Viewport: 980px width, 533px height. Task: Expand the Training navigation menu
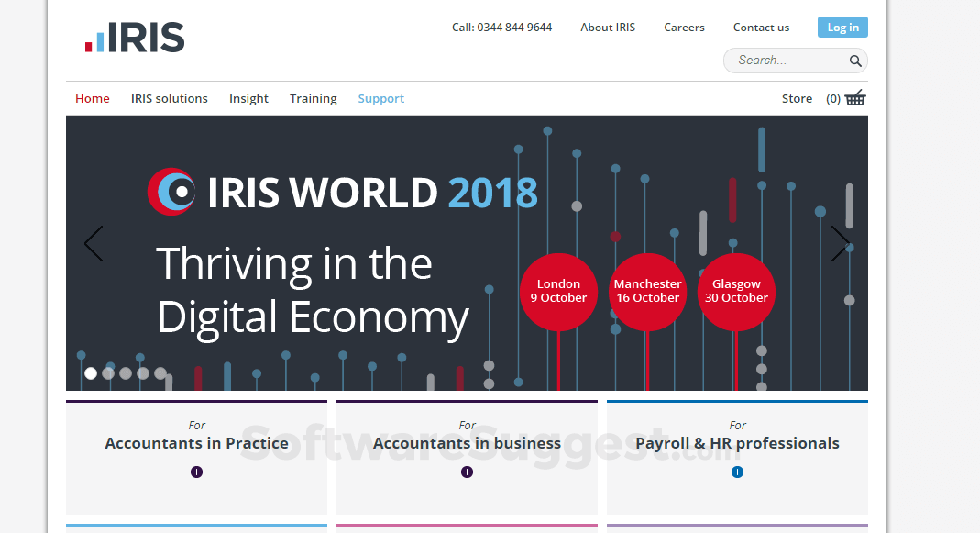pos(313,98)
